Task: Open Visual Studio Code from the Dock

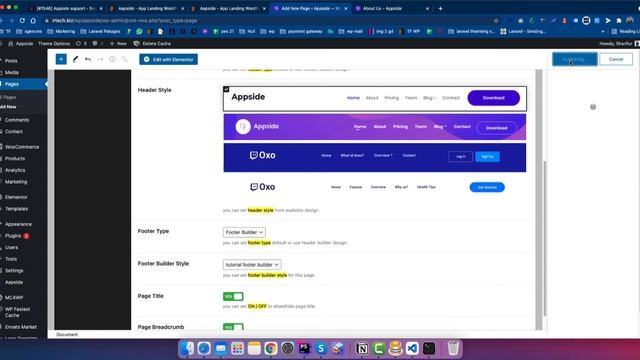Action: point(412,349)
